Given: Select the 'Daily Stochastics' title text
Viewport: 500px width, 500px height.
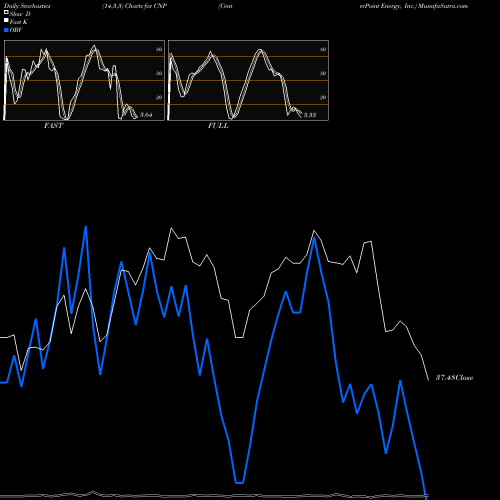Looking at the screenshot, I should pos(27,6).
